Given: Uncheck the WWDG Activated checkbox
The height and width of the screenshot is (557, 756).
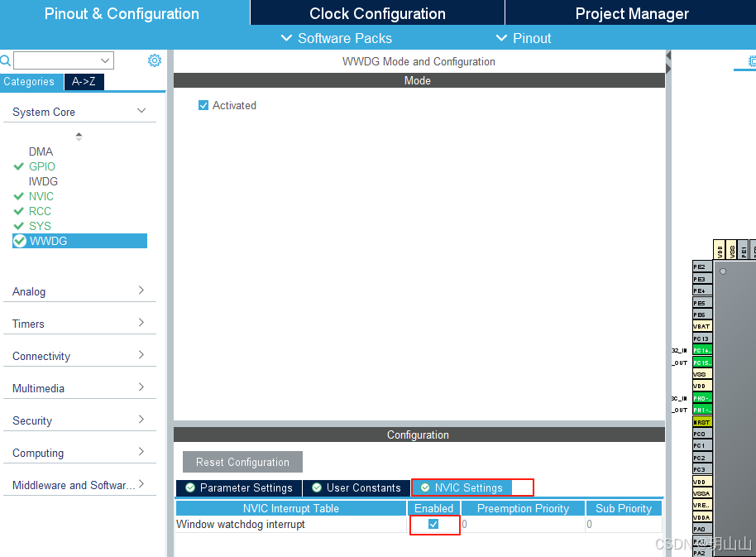Looking at the screenshot, I should point(203,105).
